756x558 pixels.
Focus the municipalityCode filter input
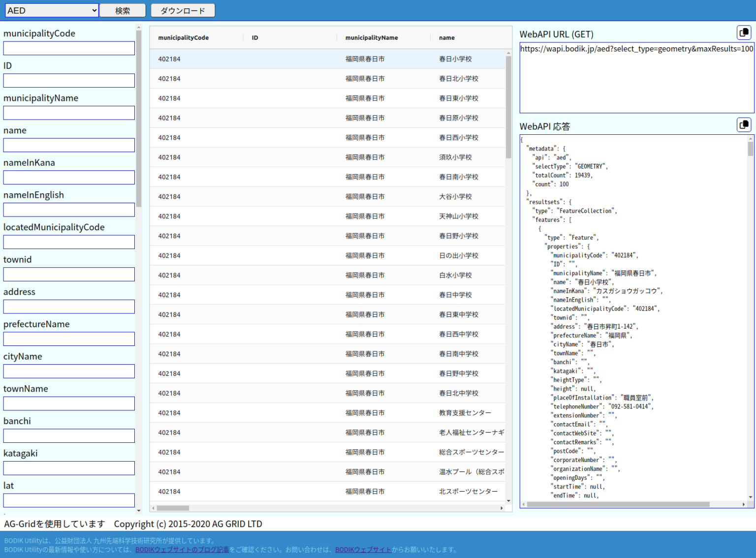[x=69, y=48]
